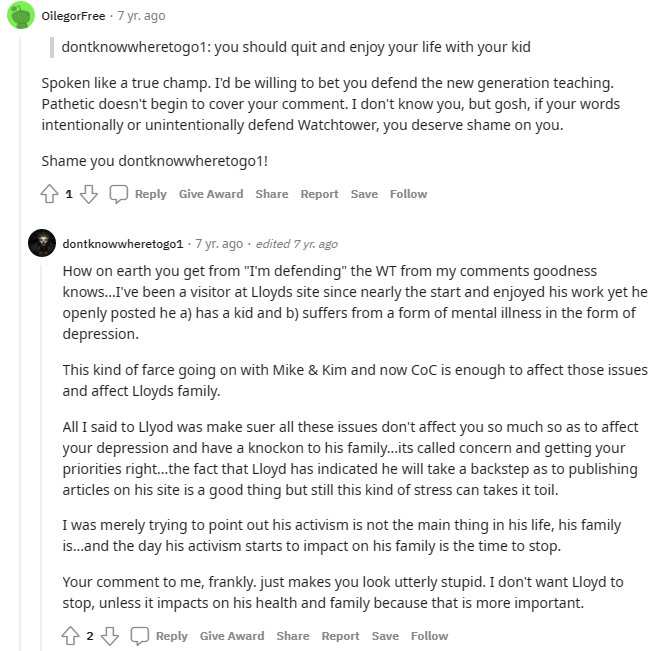Report OilegorFree's comment
This screenshot has height=651, width=667.
[x=319, y=194]
